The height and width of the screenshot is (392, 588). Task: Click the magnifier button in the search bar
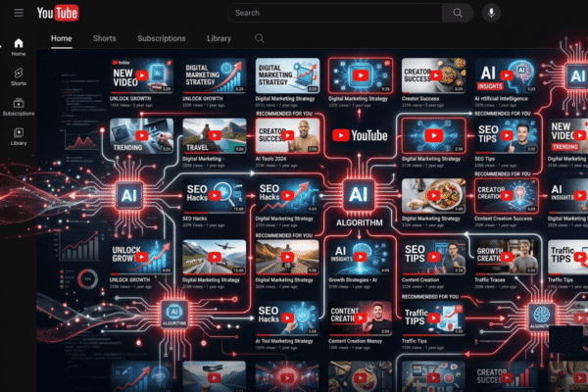coord(458,13)
